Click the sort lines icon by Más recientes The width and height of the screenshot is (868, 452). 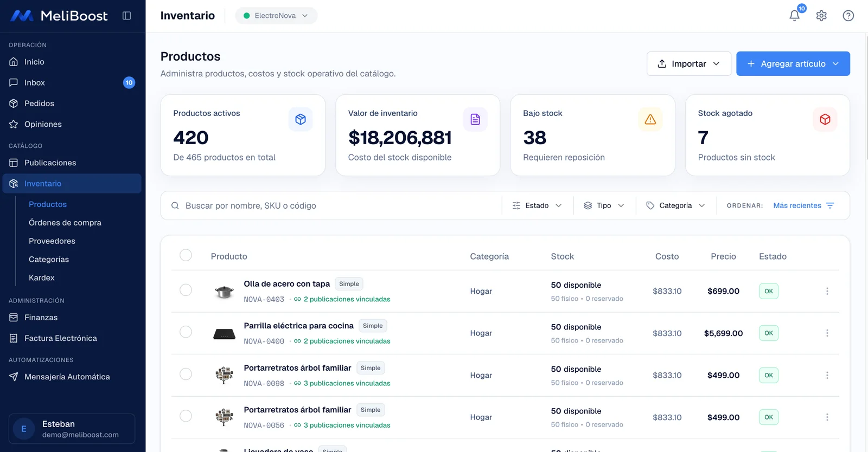[x=830, y=205]
